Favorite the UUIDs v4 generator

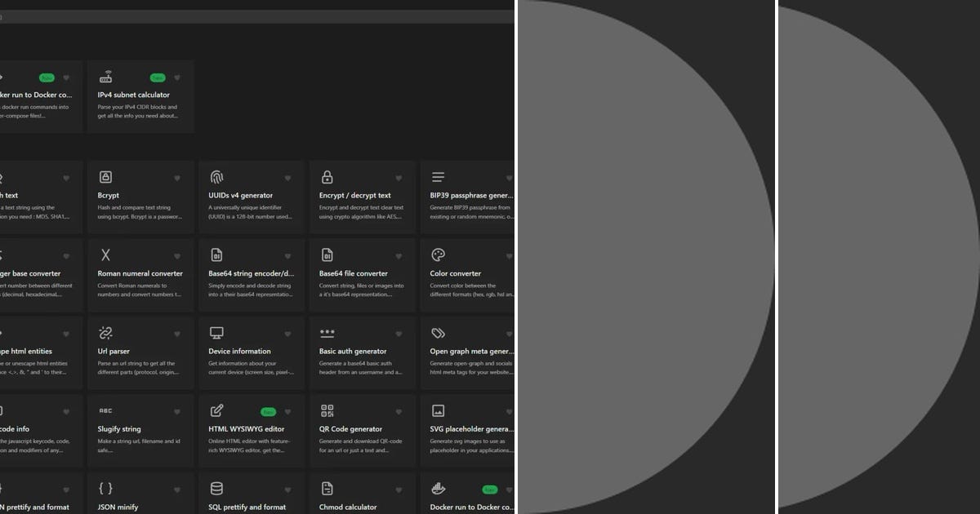287,177
